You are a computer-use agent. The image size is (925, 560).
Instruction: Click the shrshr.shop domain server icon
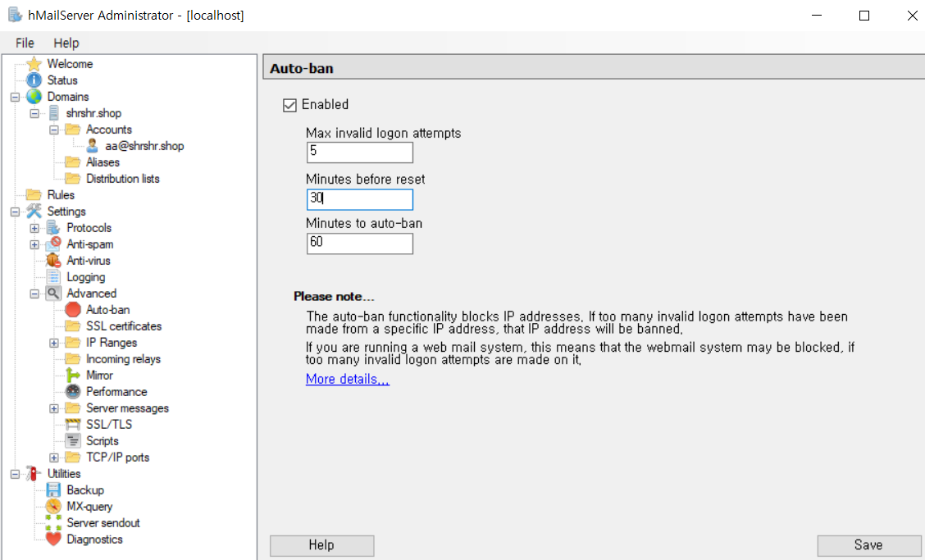point(53,112)
